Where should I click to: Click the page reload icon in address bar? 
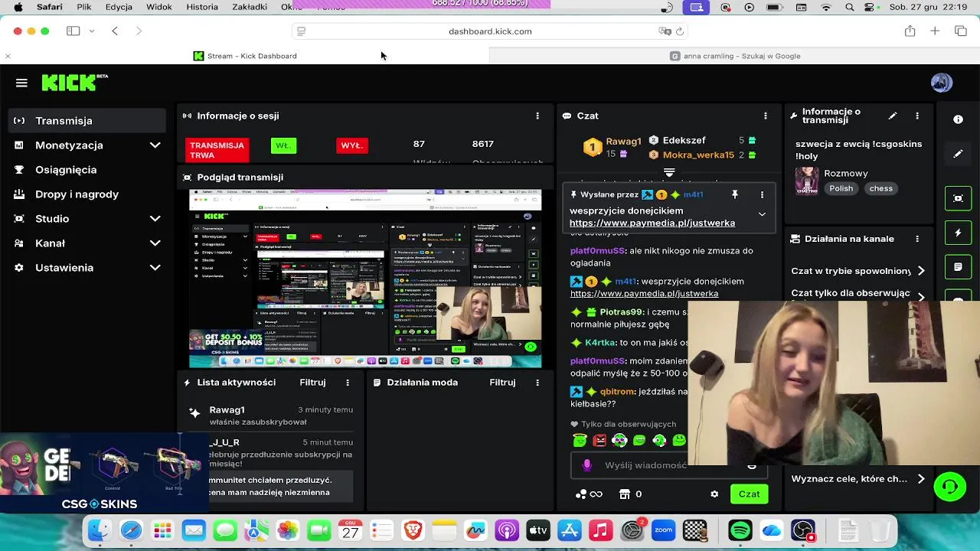pos(680,31)
